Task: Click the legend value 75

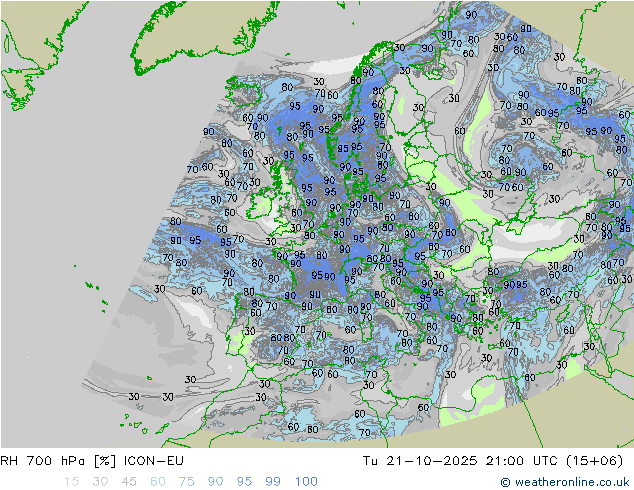Action: [186, 482]
